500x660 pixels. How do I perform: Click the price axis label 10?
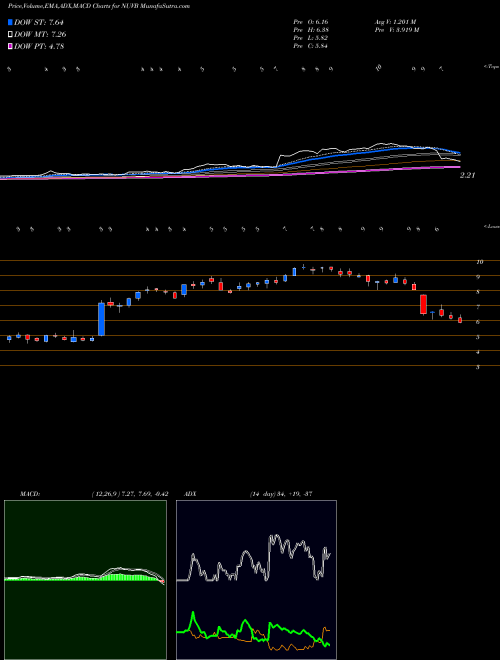tap(479, 262)
